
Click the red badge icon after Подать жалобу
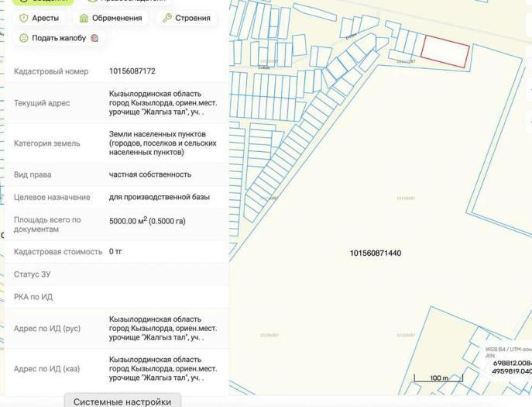point(94,38)
